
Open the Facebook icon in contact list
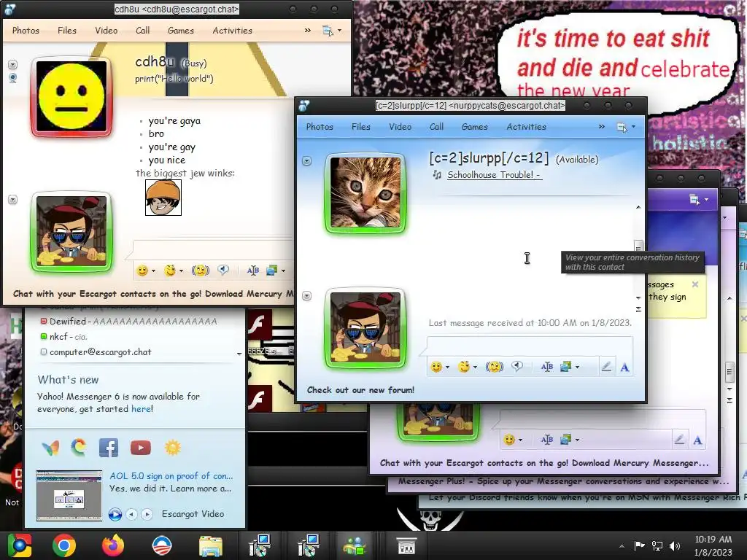click(x=109, y=448)
